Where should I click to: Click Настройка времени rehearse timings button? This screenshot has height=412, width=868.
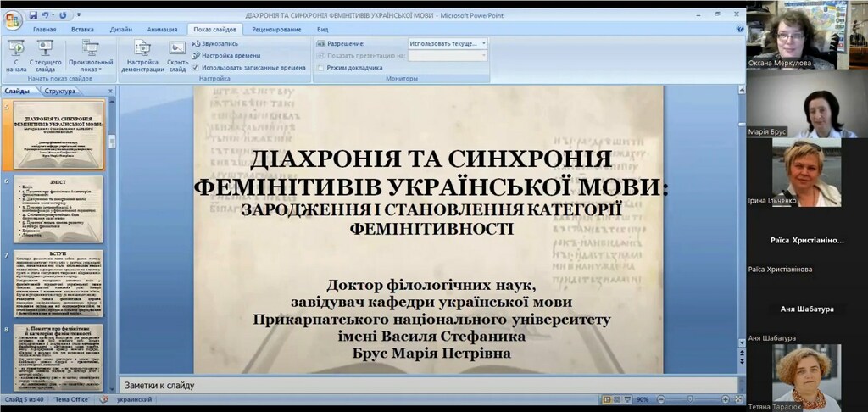coord(225,55)
